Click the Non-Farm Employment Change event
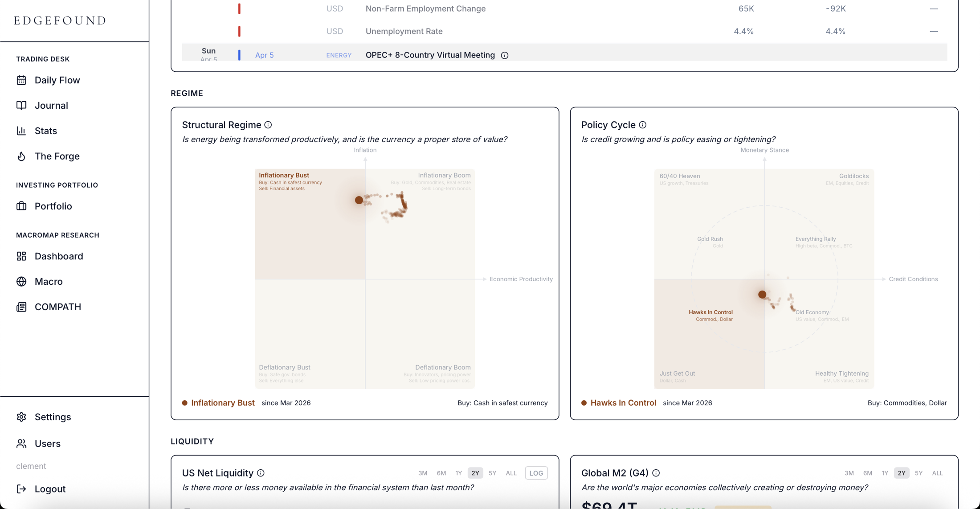Viewport: 980px width, 509px height. click(x=425, y=8)
